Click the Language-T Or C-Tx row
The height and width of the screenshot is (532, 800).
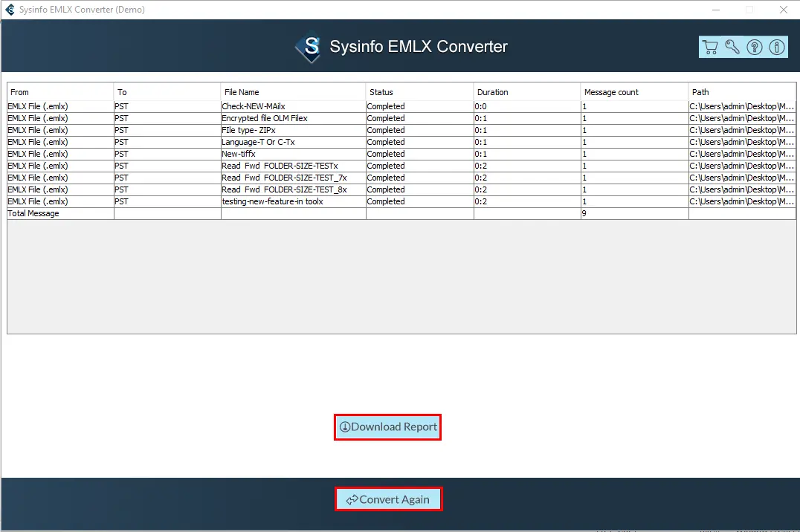click(258, 142)
